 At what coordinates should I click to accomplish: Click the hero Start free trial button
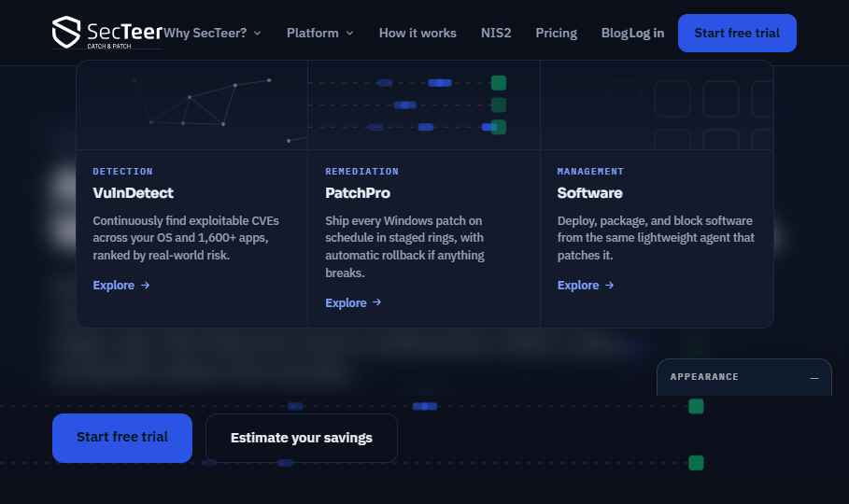click(122, 438)
